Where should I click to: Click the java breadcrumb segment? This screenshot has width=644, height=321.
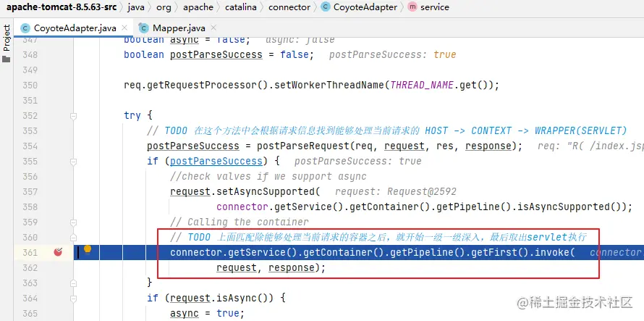pos(136,7)
